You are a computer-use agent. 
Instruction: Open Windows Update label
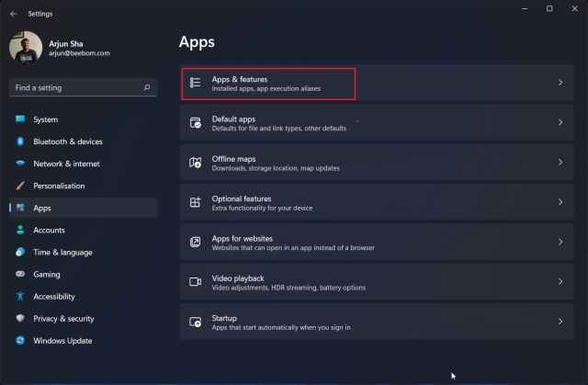pos(62,341)
